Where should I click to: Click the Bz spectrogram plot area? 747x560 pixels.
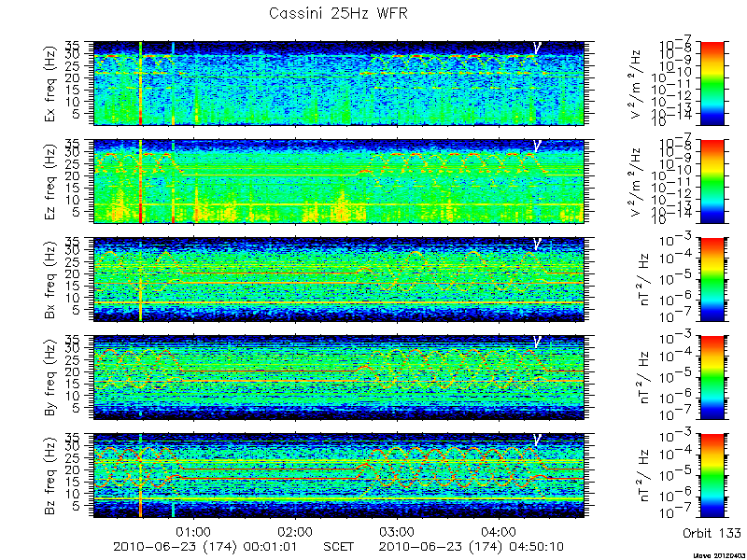click(x=338, y=475)
